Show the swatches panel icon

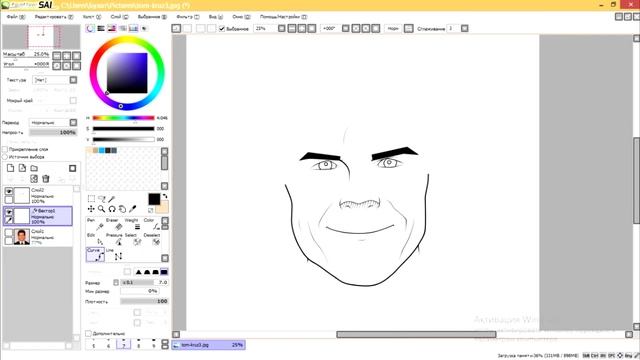(x=133, y=28)
